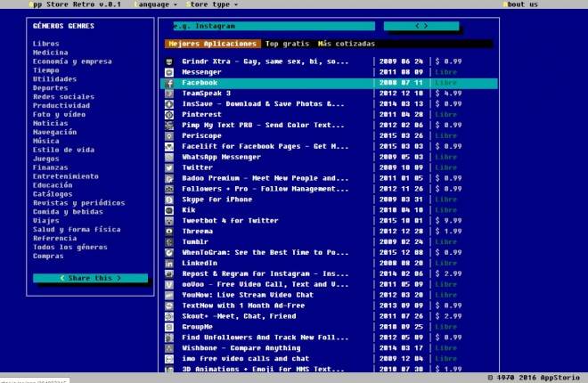Click the YouNow app icon
588x383 pixels.
169,296
